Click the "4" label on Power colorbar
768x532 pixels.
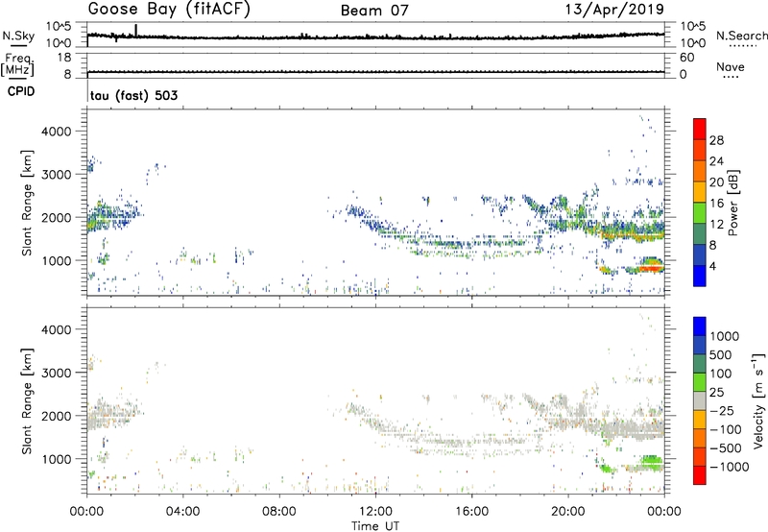tap(712, 267)
